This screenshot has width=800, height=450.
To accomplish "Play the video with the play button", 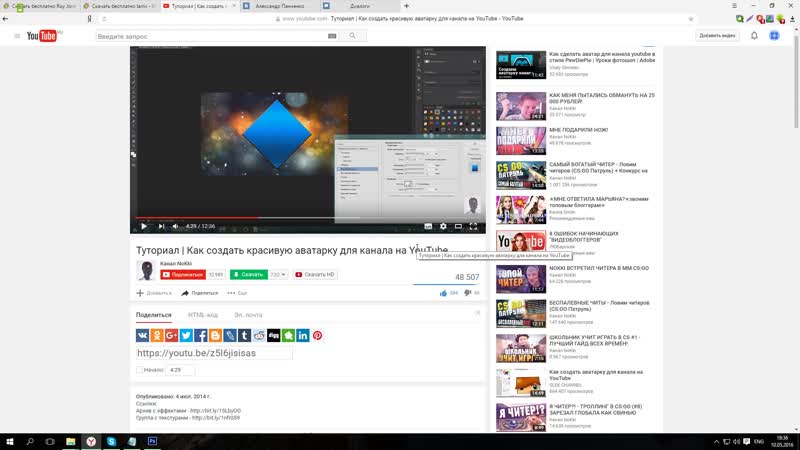I will click(144, 226).
